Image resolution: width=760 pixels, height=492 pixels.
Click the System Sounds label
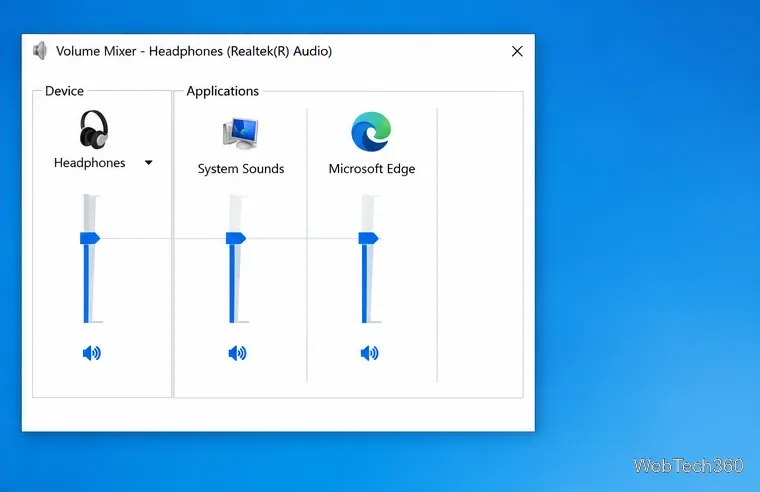point(241,169)
